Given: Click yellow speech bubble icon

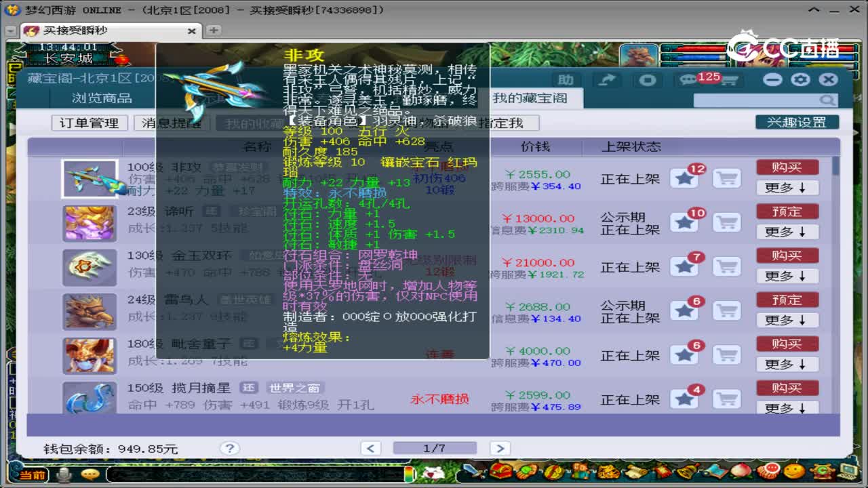Looking at the screenshot, I should coord(90,474).
